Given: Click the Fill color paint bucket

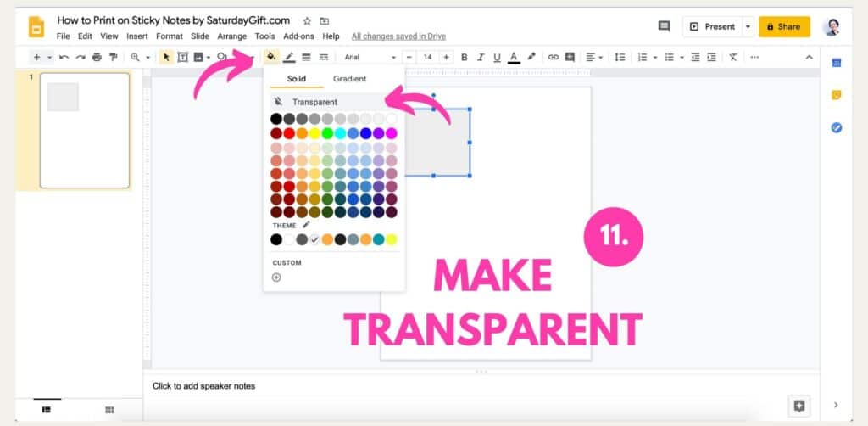Looking at the screenshot, I should (271, 57).
